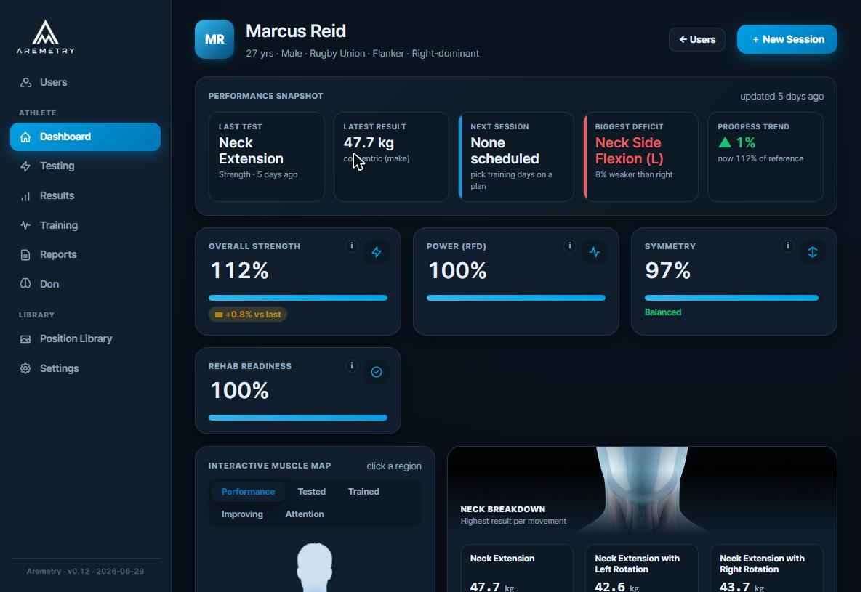This screenshot has height=592, width=868.
Task: Open the Results section
Action: click(x=85, y=196)
